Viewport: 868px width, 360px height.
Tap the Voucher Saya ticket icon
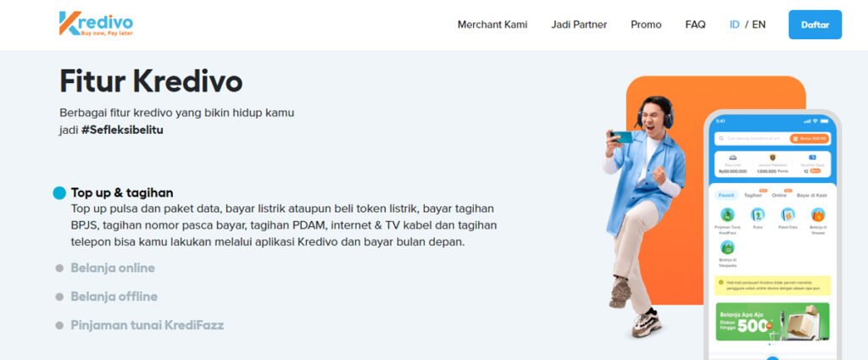812,158
